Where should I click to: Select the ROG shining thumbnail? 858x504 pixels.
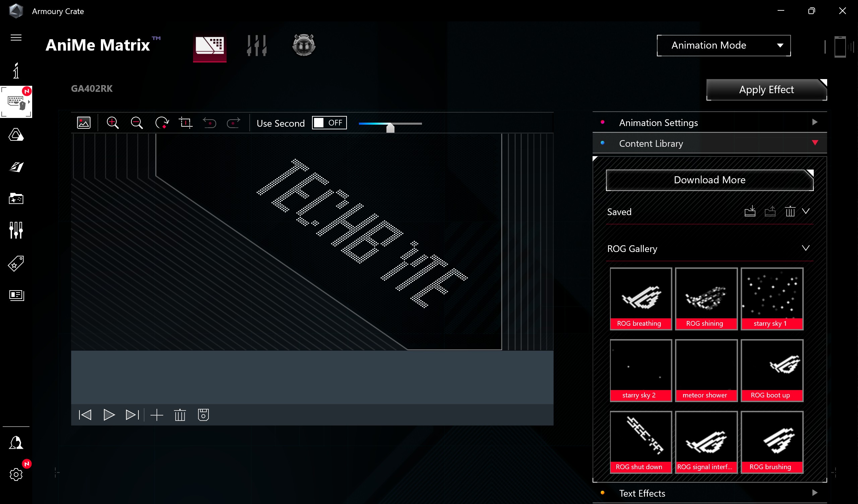[706, 299]
